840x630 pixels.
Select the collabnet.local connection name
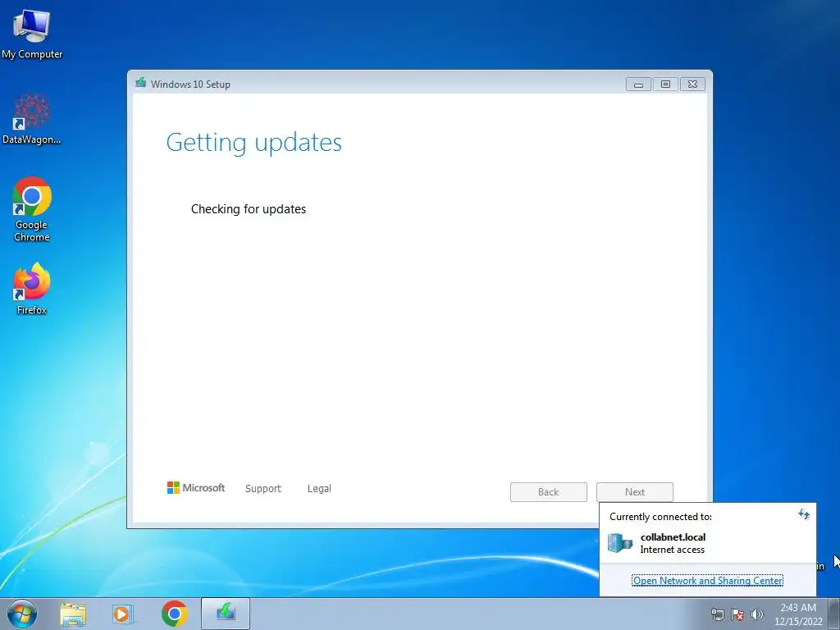[x=673, y=536]
